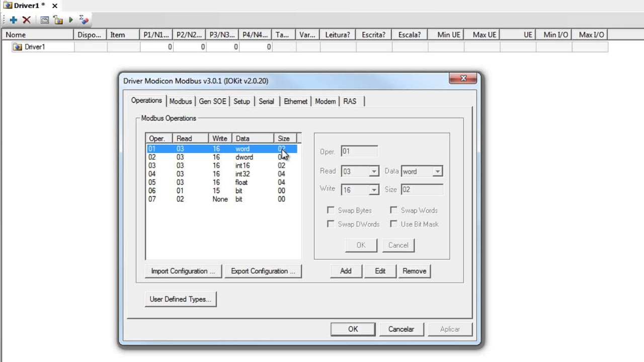Click the green play activate icon

(x=71, y=20)
